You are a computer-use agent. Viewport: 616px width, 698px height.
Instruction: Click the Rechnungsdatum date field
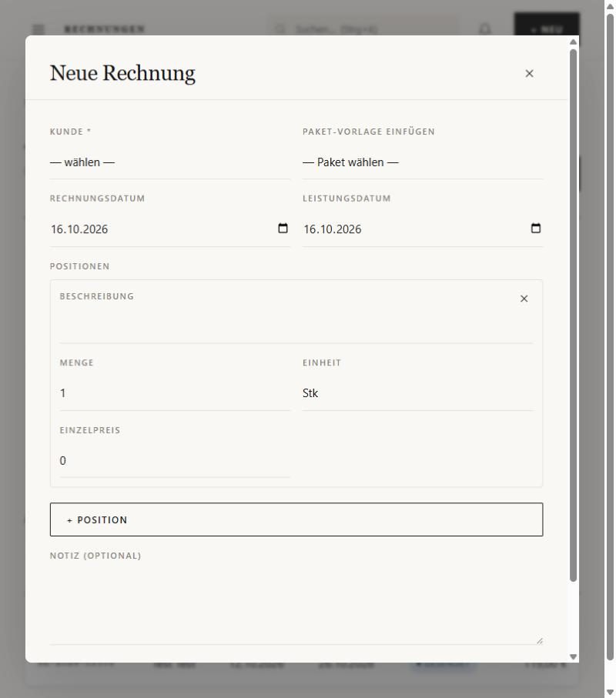169,229
